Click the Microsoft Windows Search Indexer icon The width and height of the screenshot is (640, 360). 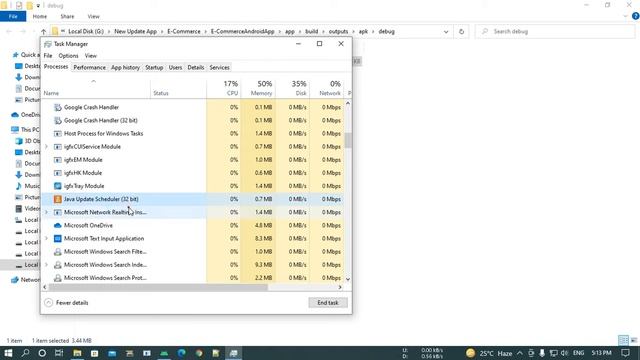click(58, 264)
